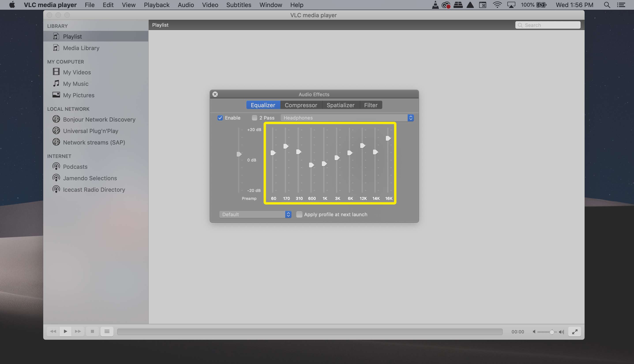Open the Notification Center list icon
The width and height of the screenshot is (634, 364).
click(x=621, y=5)
